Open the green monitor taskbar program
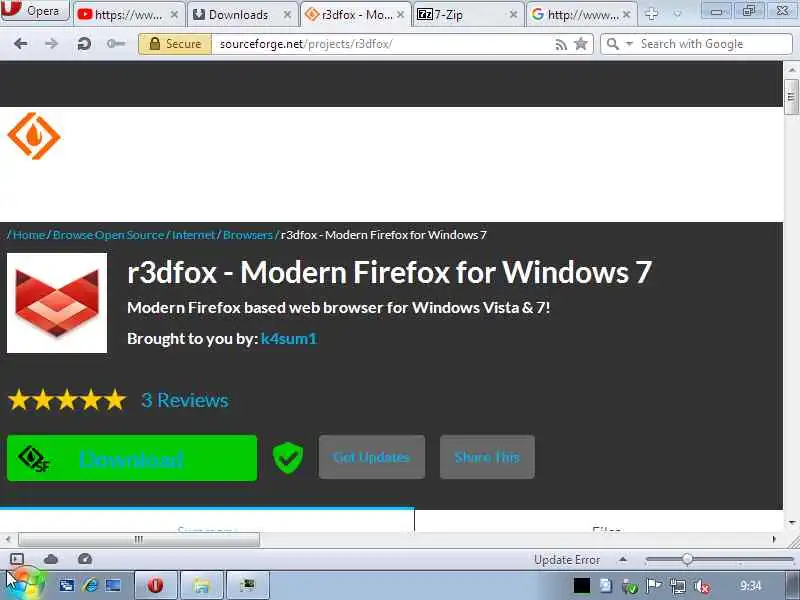800x600 pixels. (248, 585)
